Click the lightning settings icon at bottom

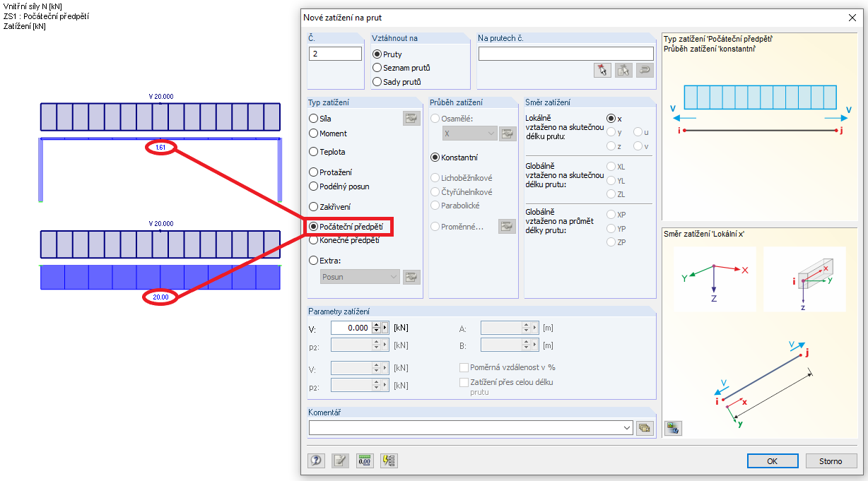point(389,461)
